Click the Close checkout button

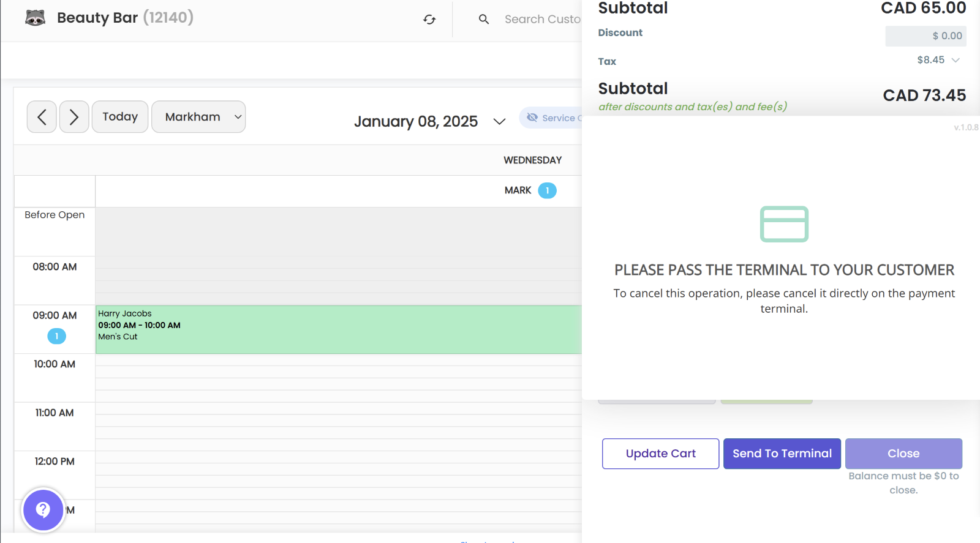coord(903,454)
